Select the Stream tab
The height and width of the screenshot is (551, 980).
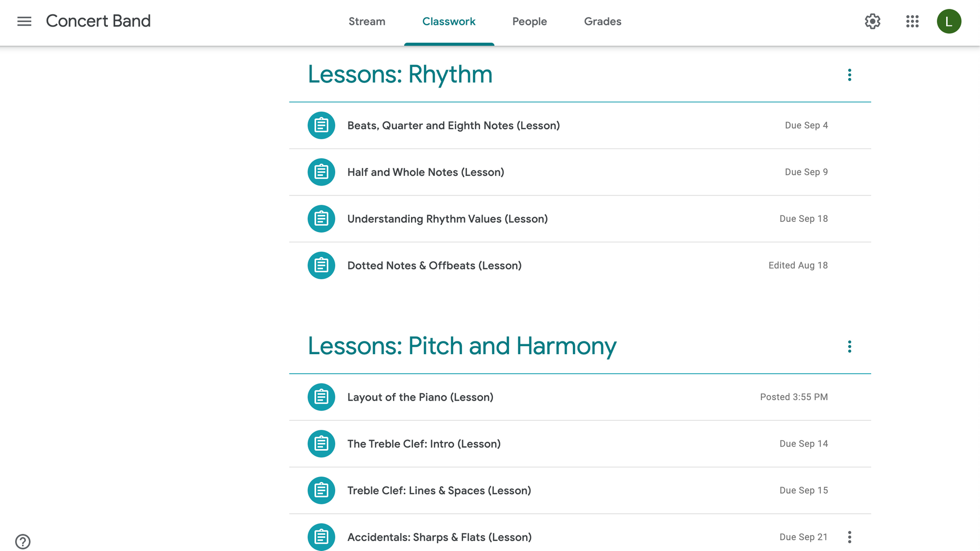(367, 22)
